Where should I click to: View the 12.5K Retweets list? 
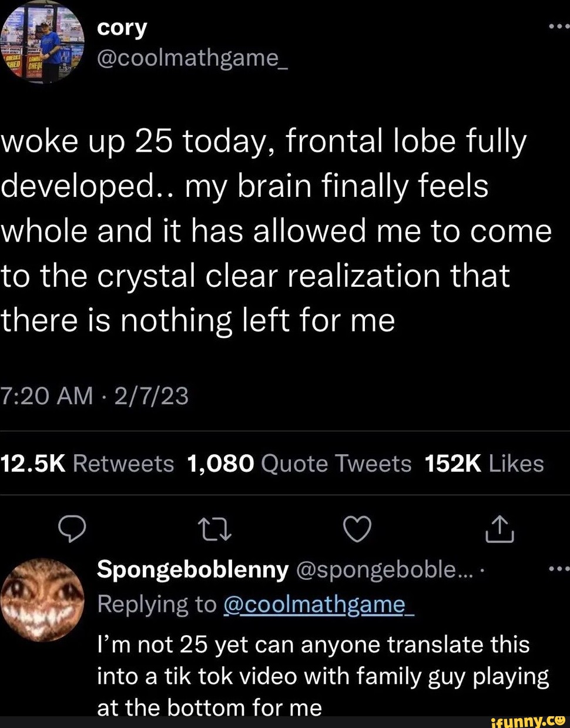click(x=88, y=464)
